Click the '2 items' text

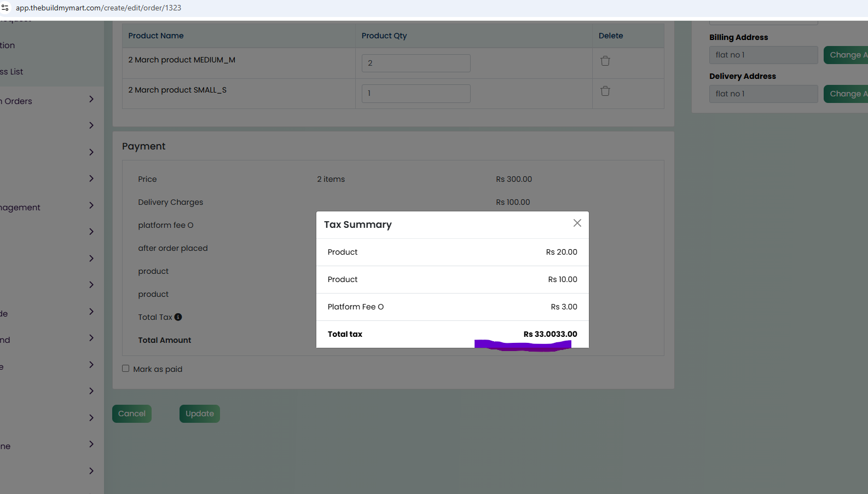331,179
